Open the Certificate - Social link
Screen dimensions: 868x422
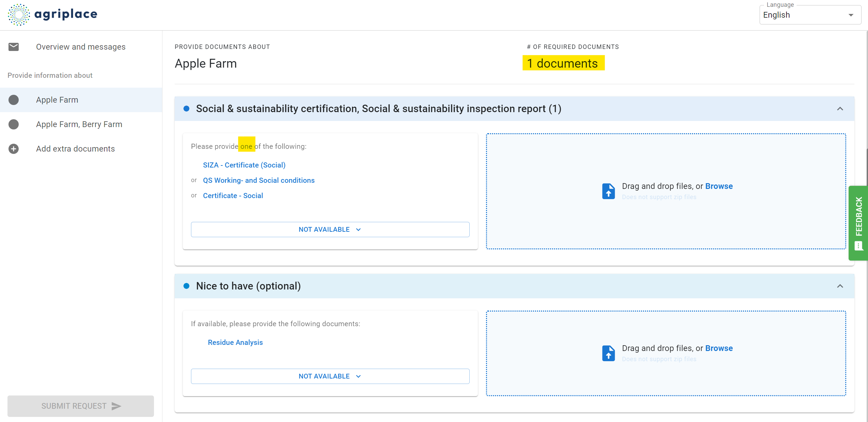[233, 196]
